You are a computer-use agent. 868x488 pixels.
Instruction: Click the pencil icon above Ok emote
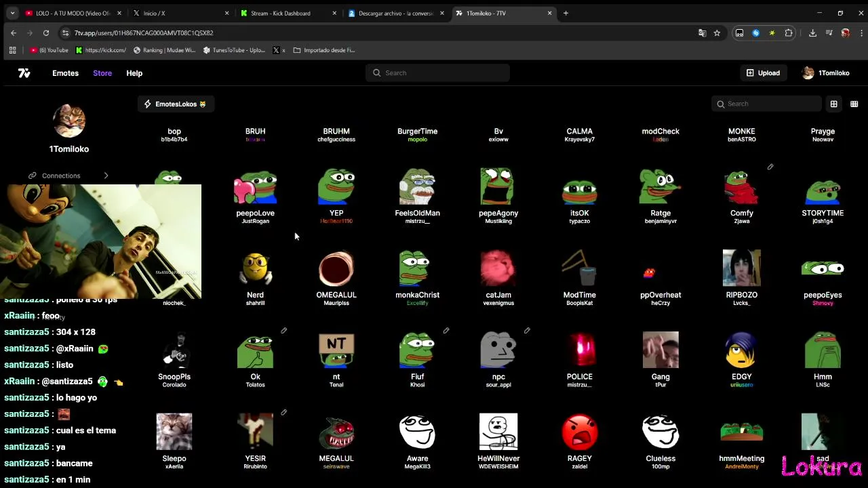click(284, 331)
